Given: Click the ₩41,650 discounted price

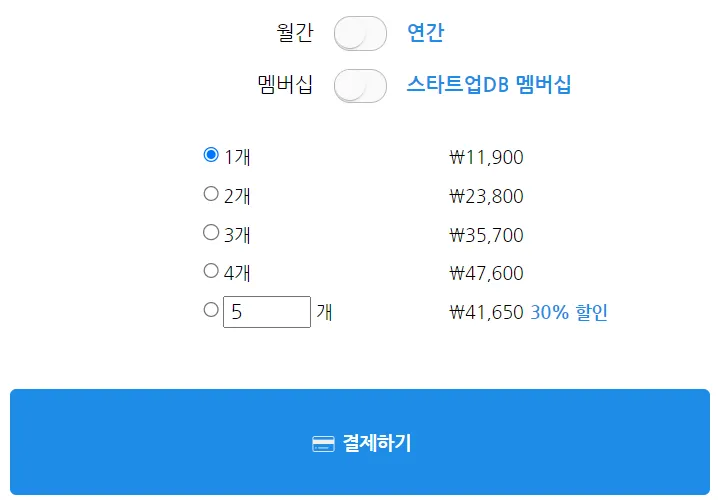Looking at the screenshot, I should [x=486, y=313].
